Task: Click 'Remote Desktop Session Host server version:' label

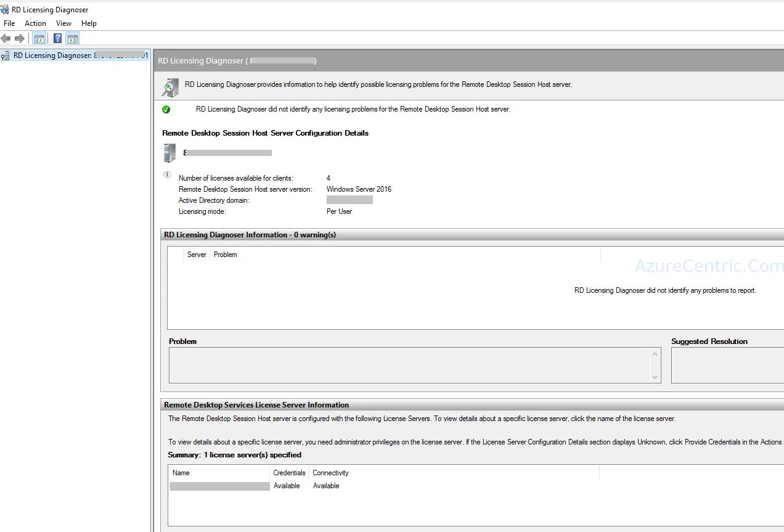Action: pos(245,189)
